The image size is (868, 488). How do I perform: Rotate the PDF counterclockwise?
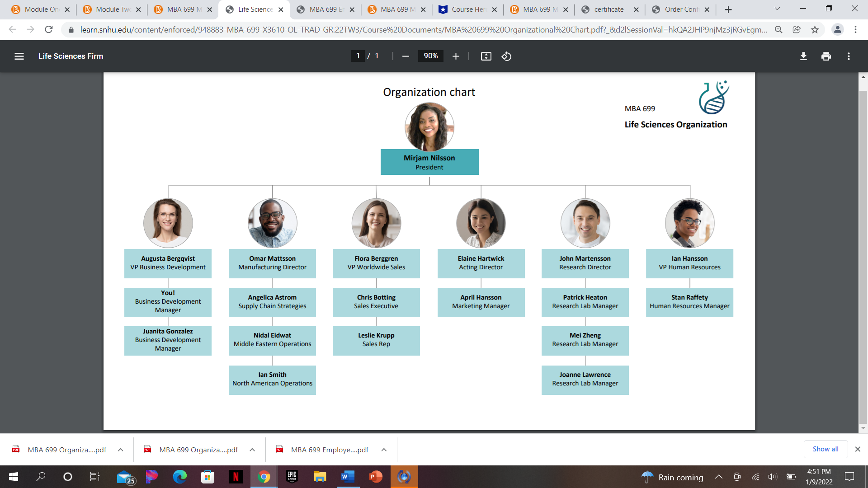click(x=506, y=56)
